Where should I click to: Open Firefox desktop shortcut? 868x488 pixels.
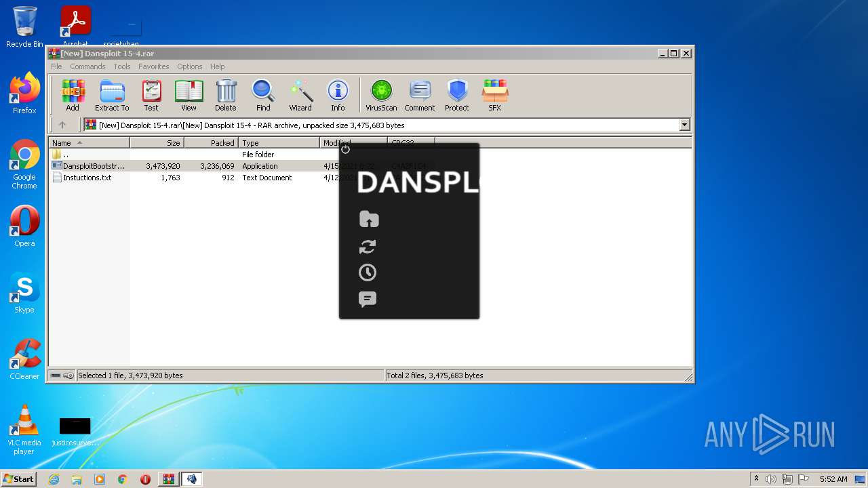24,93
